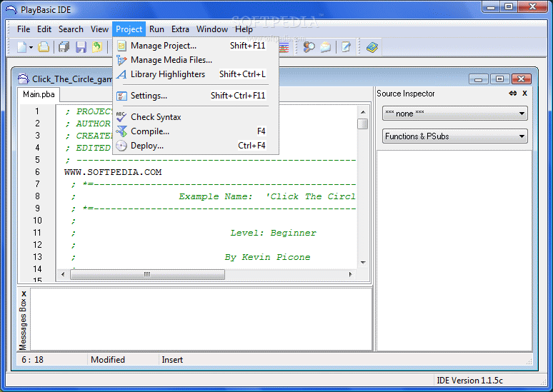Click the Manage Media Files menu icon
This screenshot has width=553, height=392.
click(121, 60)
